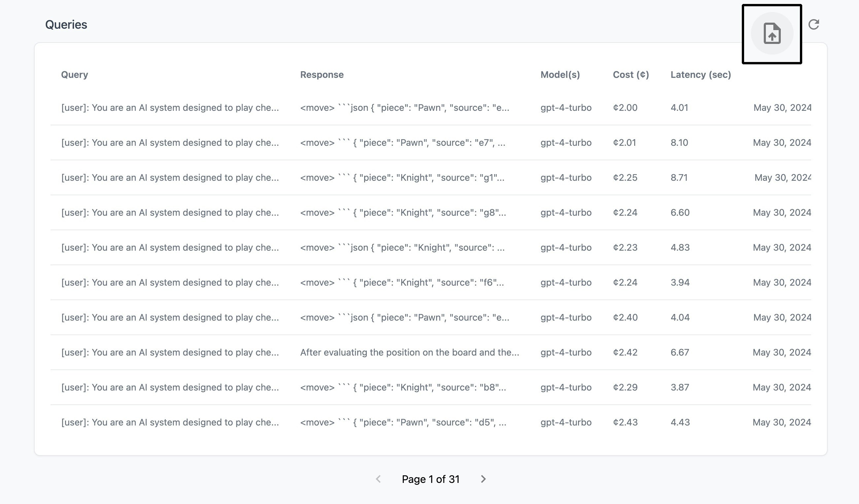Click the Knight b8 response row
Image resolution: width=859 pixels, height=504 pixels.
402,388
